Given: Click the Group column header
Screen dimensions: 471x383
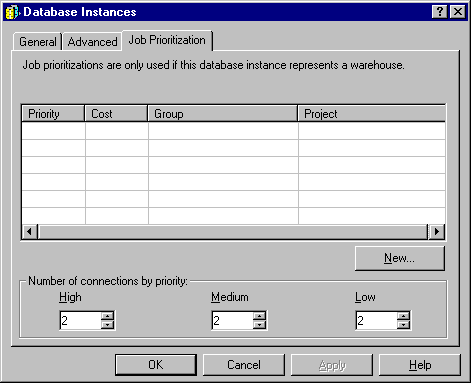Looking at the screenshot, I should pyautogui.click(x=222, y=114).
